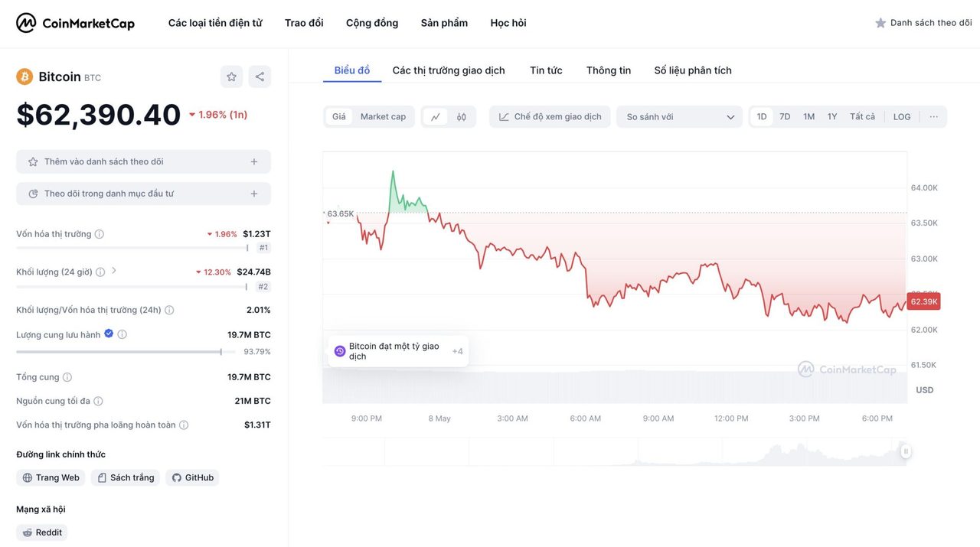This screenshot has width=980, height=547.
Task: Set chart range to 7D
Action: click(x=785, y=117)
